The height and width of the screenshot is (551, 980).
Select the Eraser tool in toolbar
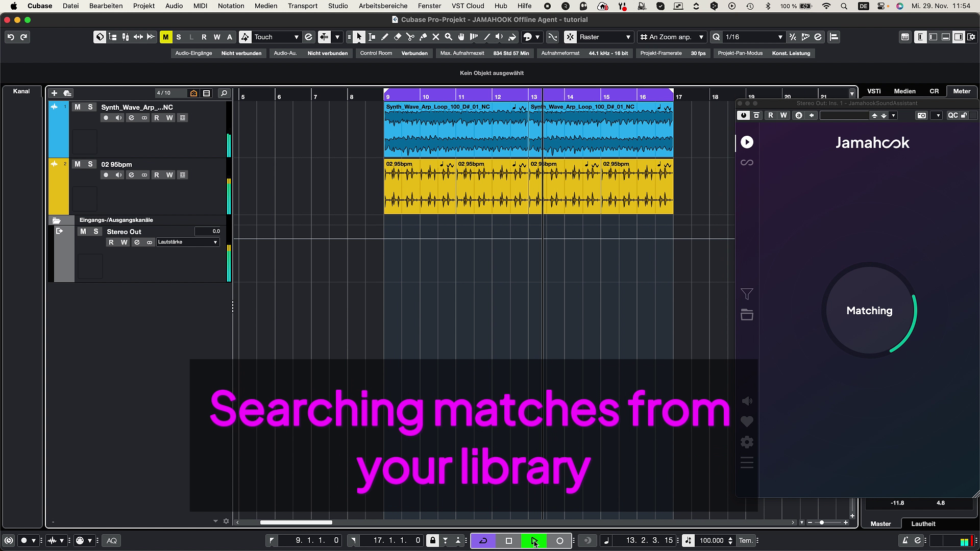398,37
